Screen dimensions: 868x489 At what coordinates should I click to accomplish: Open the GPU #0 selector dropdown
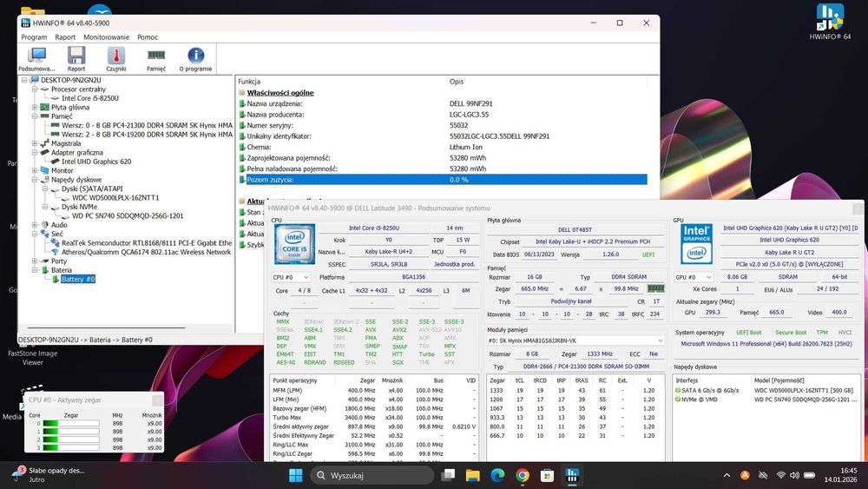click(x=694, y=277)
